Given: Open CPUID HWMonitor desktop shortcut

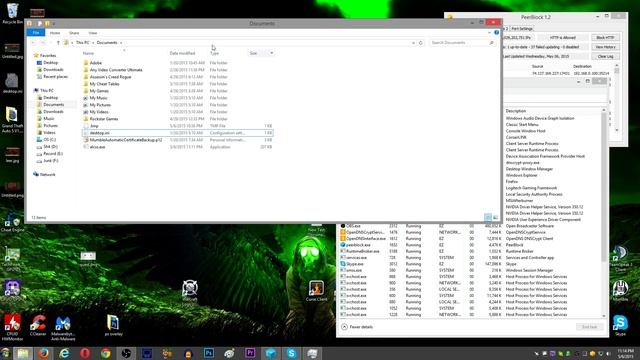Looking at the screenshot, I should [x=12, y=327].
